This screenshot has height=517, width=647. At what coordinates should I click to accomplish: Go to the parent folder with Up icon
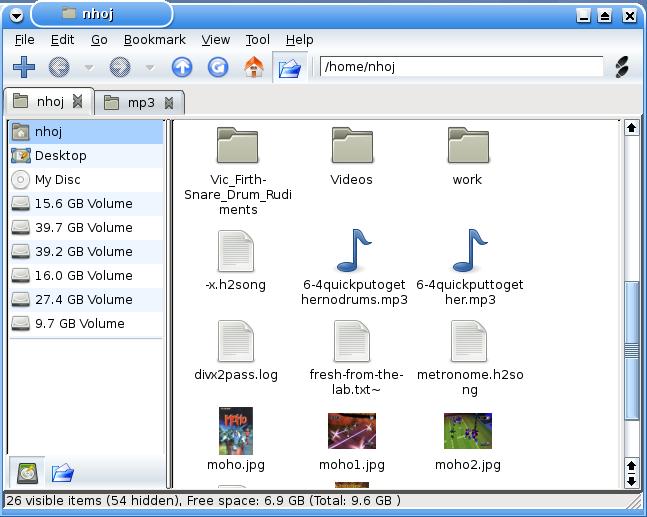(182, 67)
